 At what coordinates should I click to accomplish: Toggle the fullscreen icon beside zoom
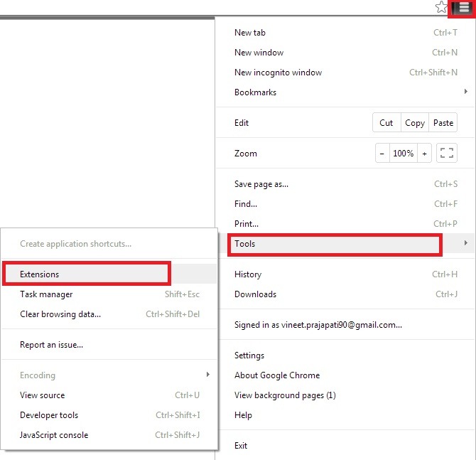[447, 154]
